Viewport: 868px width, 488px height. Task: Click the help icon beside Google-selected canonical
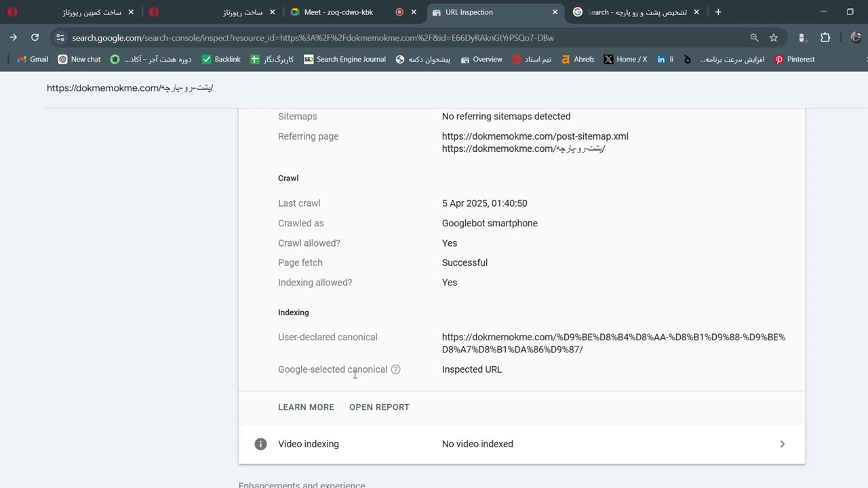point(395,369)
